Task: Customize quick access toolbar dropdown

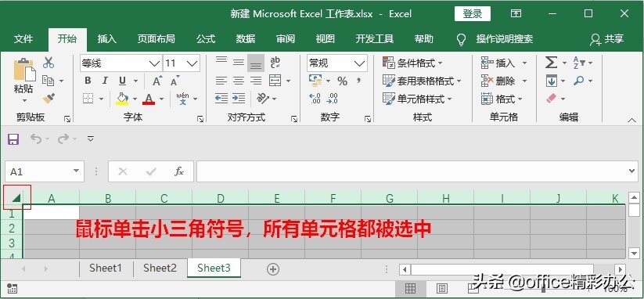Action: [91, 139]
